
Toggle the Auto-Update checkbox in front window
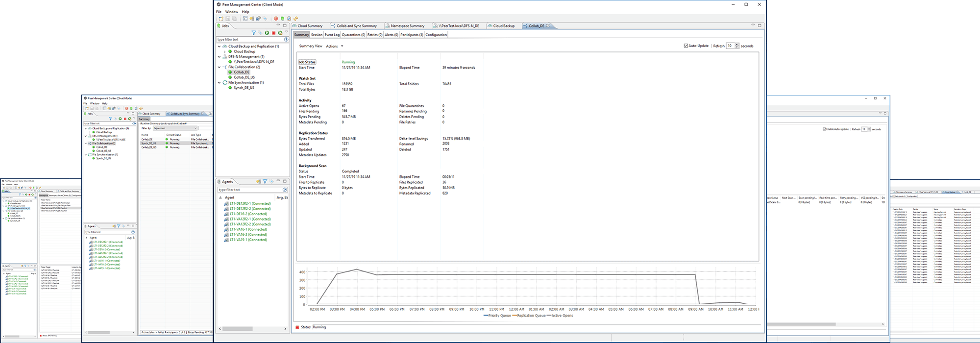(686, 46)
